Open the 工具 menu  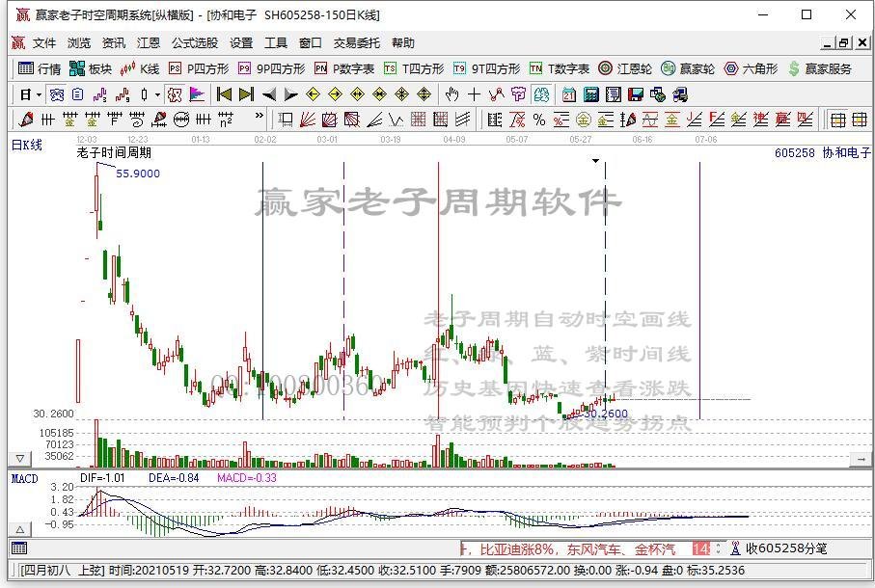(x=276, y=43)
